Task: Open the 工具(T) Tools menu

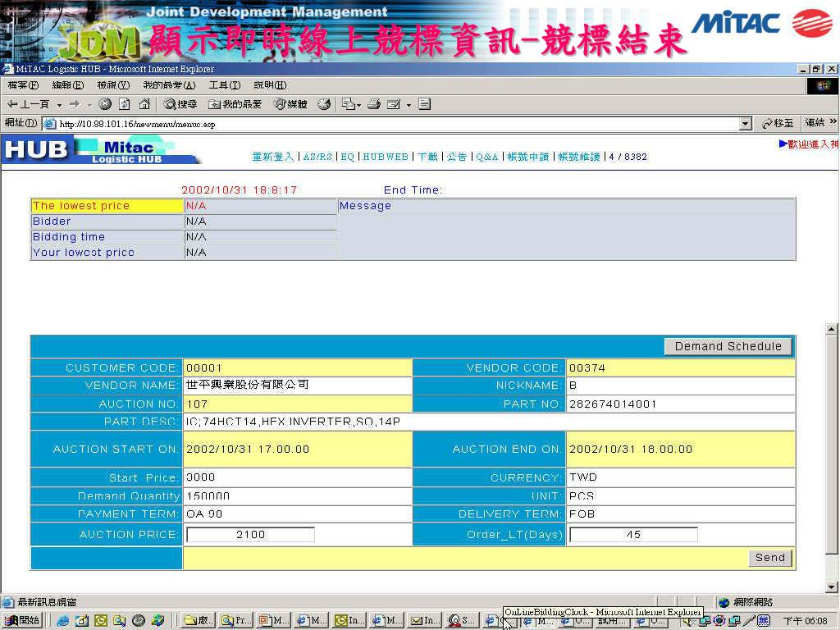Action: (x=225, y=85)
